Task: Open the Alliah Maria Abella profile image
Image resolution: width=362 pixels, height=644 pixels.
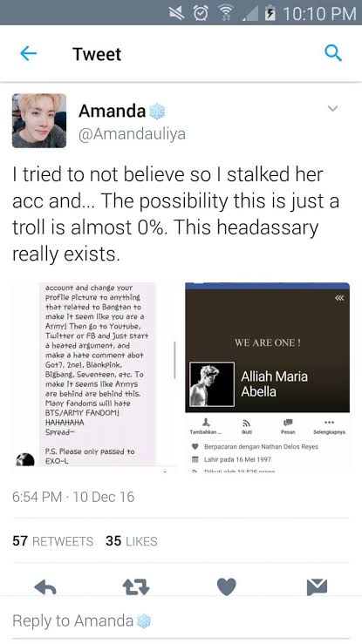Action: click(x=267, y=377)
